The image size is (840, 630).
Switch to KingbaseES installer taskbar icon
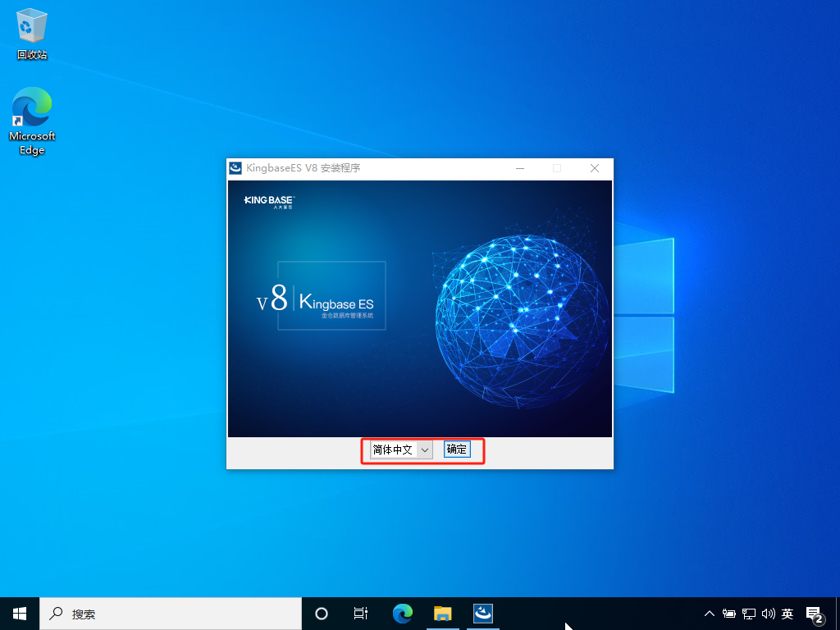point(482,614)
